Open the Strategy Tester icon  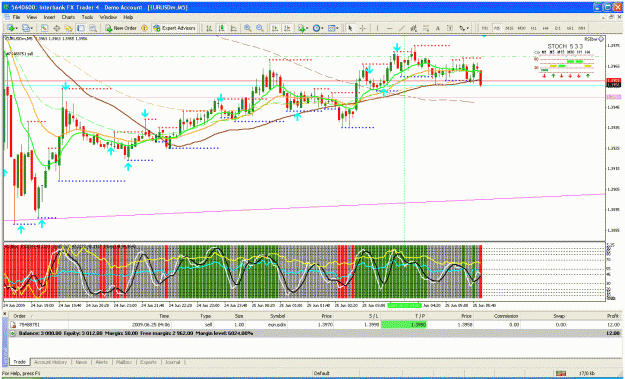pyautogui.click(x=93, y=28)
